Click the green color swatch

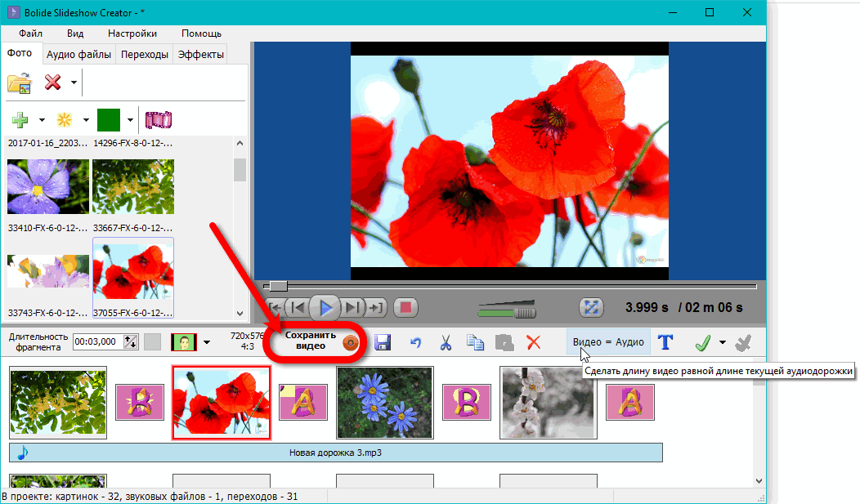tap(109, 120)
